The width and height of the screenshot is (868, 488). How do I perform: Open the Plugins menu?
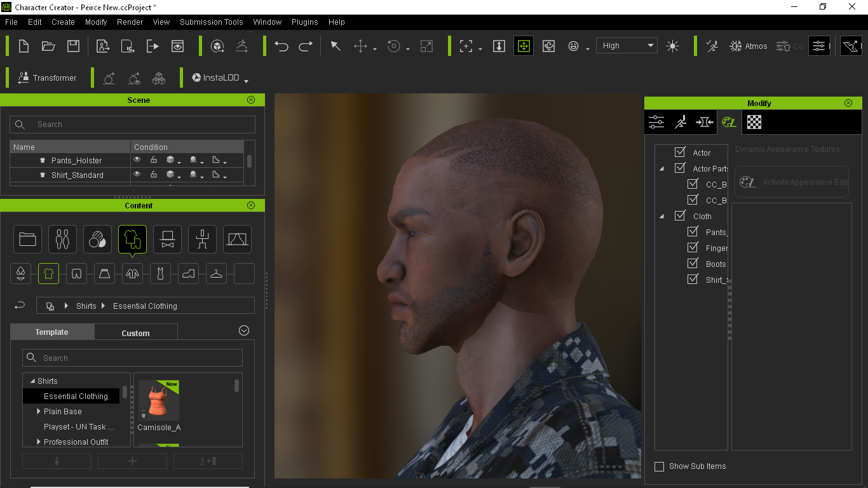[x=304, y=22]
